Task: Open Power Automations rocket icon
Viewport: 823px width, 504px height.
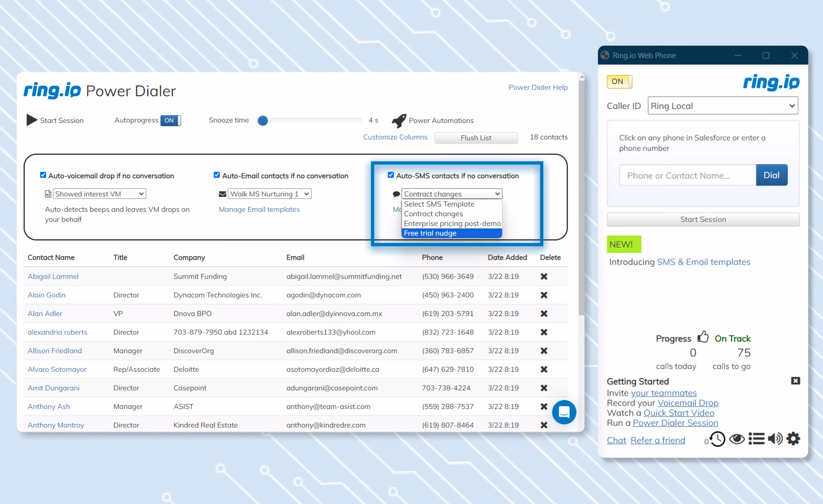Action: coord(399,121)
